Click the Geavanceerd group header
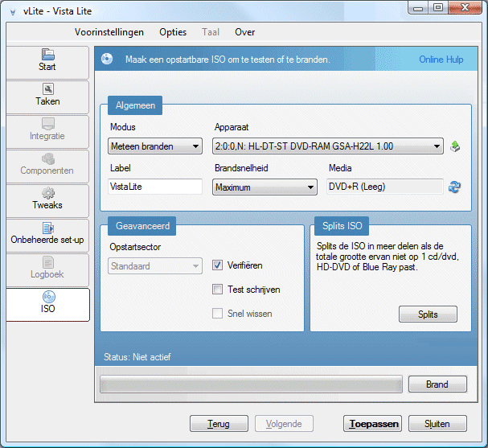This screenshot has width=488, height=448. click(142, 226)
